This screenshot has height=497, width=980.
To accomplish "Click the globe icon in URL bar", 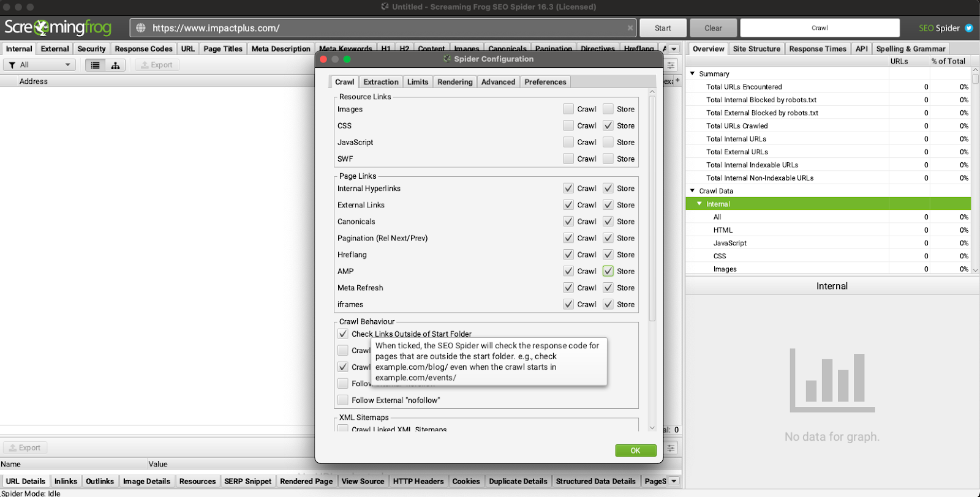I will click(x=141, y=28).
